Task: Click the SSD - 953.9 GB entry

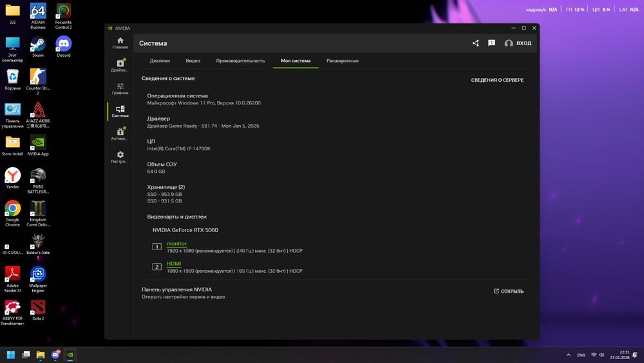Action: pos(164,194)
